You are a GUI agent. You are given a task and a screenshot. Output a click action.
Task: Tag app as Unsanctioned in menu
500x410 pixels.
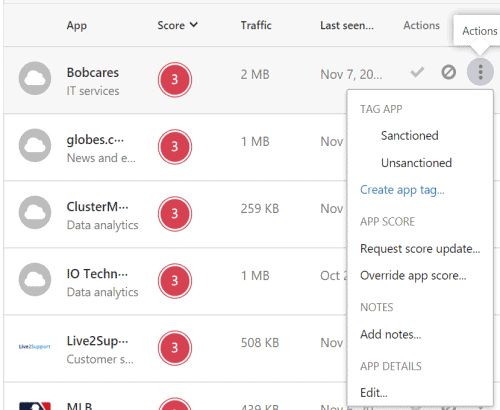[416, 163]
